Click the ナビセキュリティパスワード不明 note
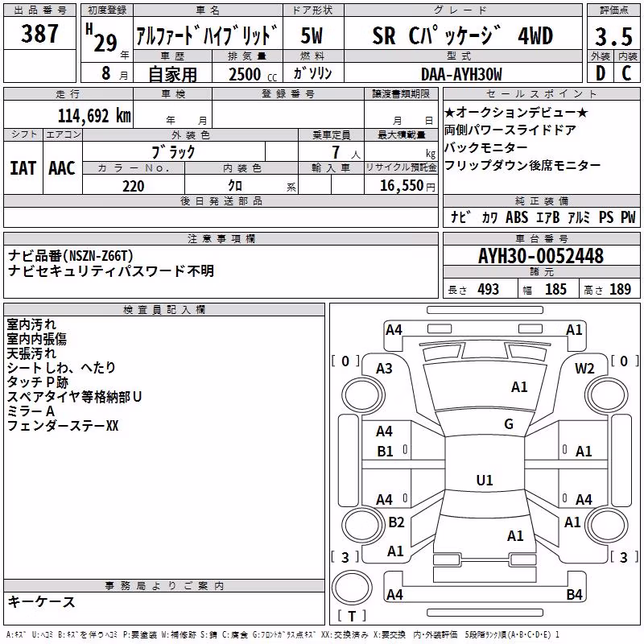This screenshot has width=644, height=644. [x=111, y=270]
